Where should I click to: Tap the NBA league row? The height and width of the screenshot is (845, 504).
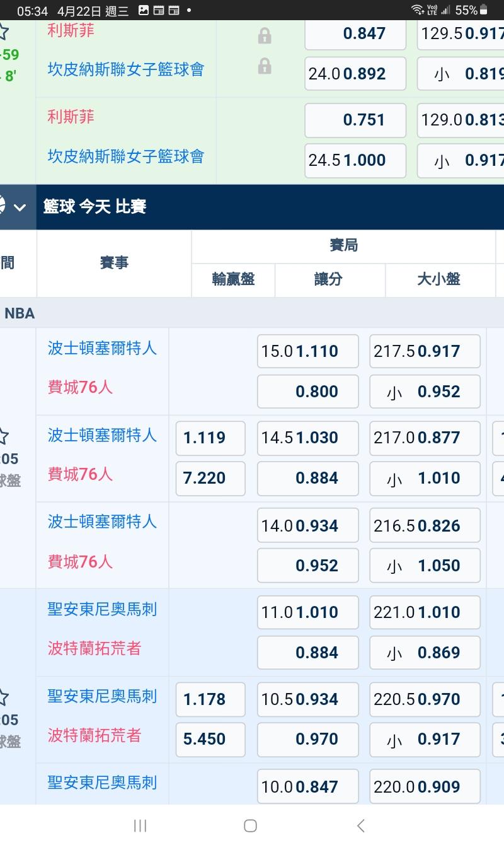(x=252, y=313)
